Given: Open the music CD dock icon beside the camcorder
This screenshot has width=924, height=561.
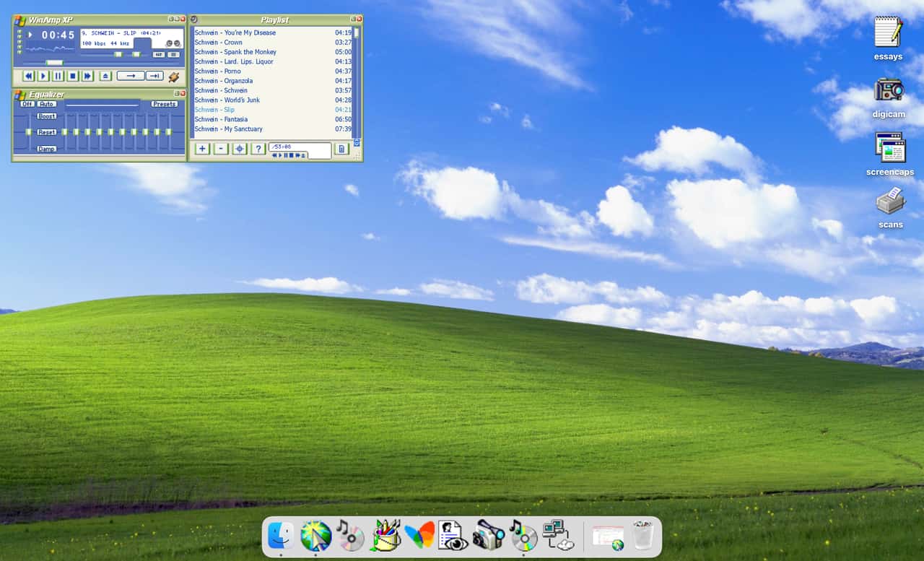Looking at the screenshot, I should [523, 536].
